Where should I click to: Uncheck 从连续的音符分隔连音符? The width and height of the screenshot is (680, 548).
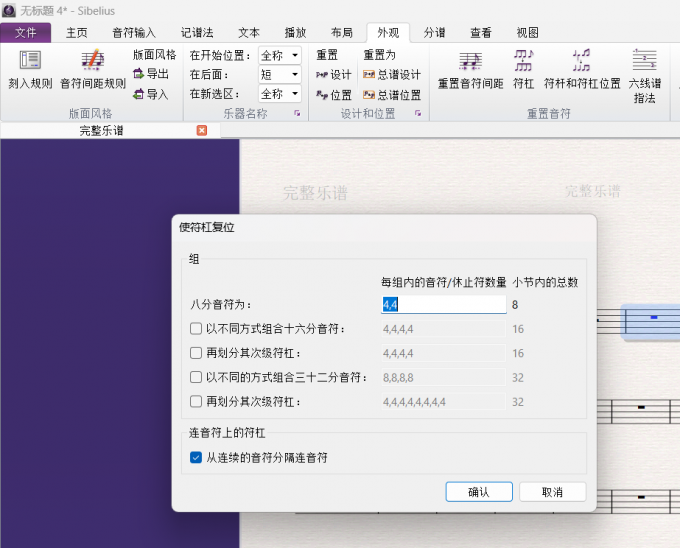coord(196,457)
